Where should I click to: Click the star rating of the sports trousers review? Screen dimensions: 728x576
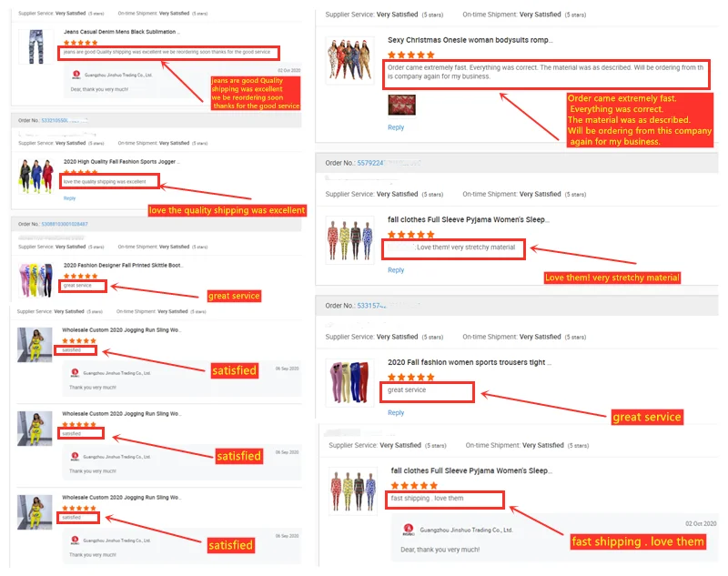tap(411, 377)
